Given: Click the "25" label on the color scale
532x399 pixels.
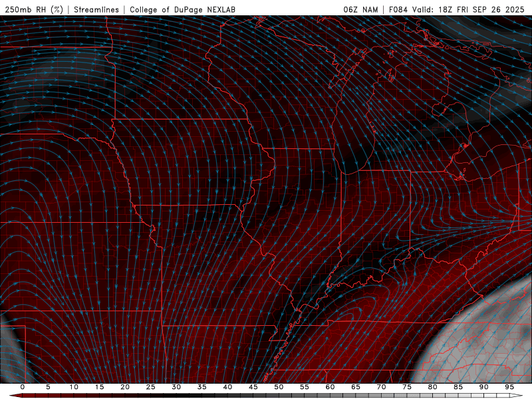Looking at the screenshot, I should coord(151,387).
